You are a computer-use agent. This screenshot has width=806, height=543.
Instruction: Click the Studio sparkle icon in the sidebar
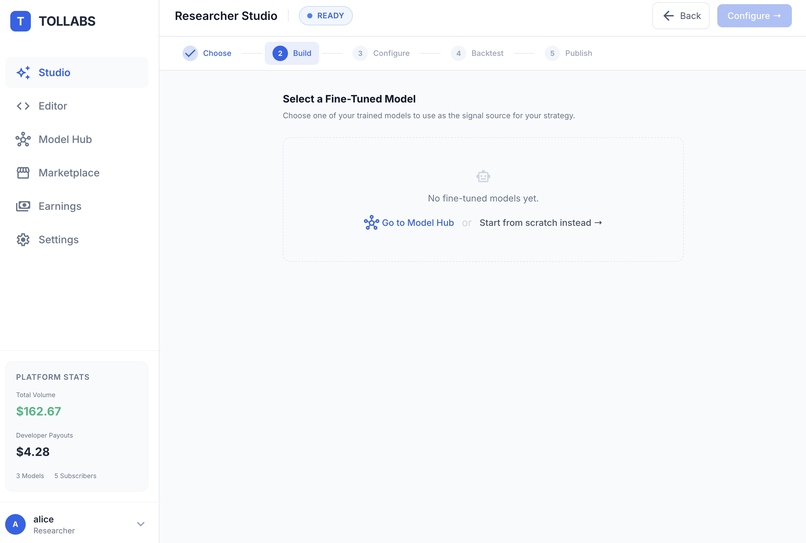[x=23, y=73]
